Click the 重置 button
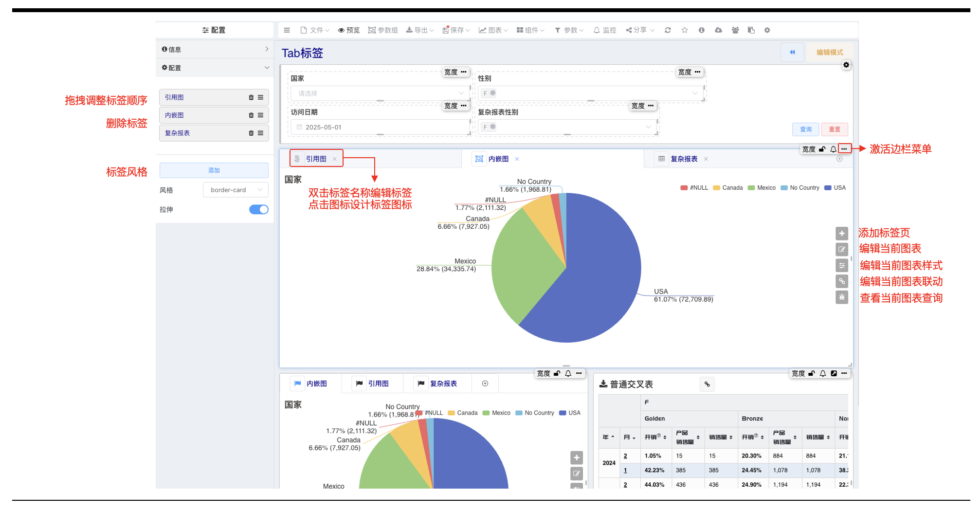980x511 pixels. point(835,129)
